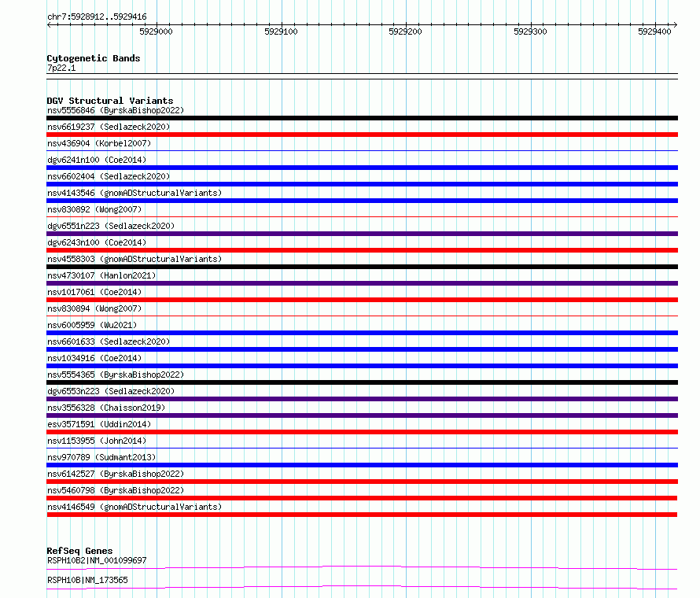Select nsv4143546 (gnomADStructuralVariants) label

[x=134, y=193]
